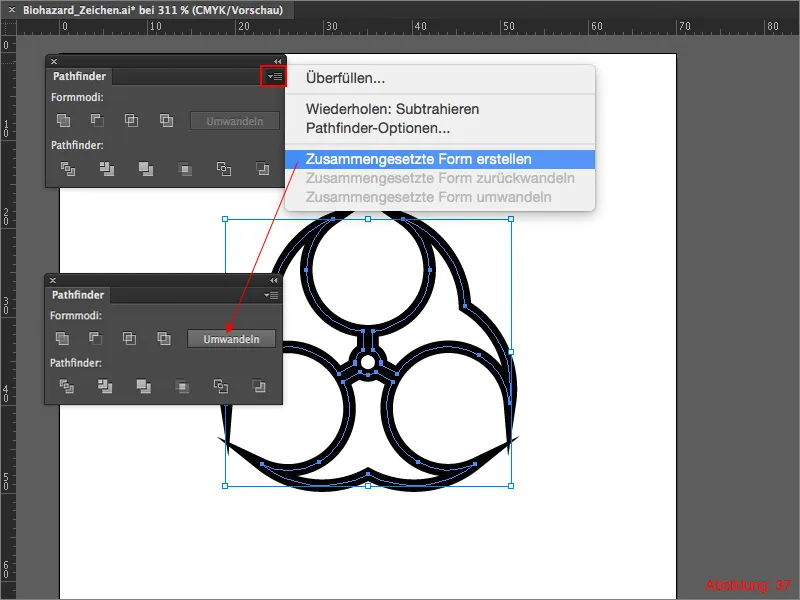800x600 pixels.
Task: Choose Pathfinder-Optionen... menu entry
Action: click(440, 128)
